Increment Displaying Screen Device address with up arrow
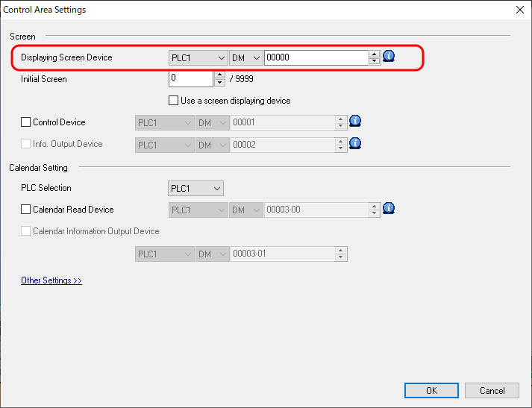The image size is (532, 408). click(374, 54)
